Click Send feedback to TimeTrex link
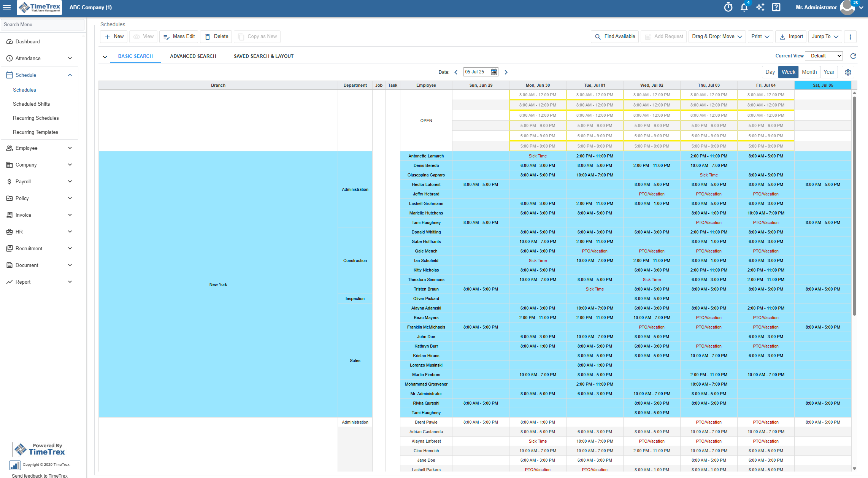The width and height of the screenshot is (868, 478). coord(39,475)
